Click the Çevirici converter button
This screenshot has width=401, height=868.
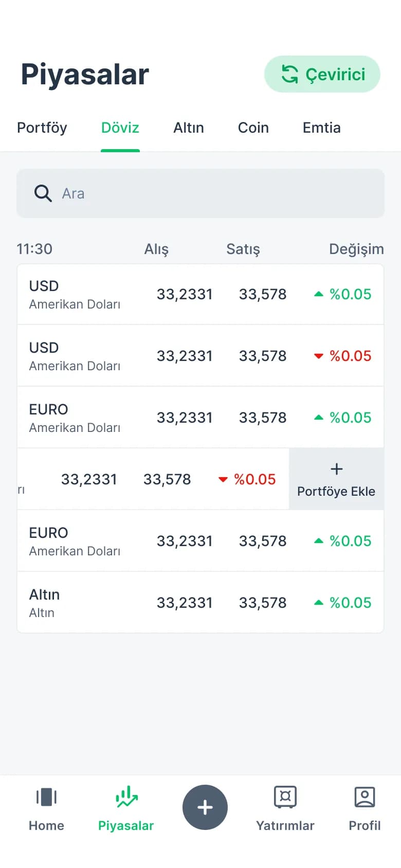tap(322, 74)
